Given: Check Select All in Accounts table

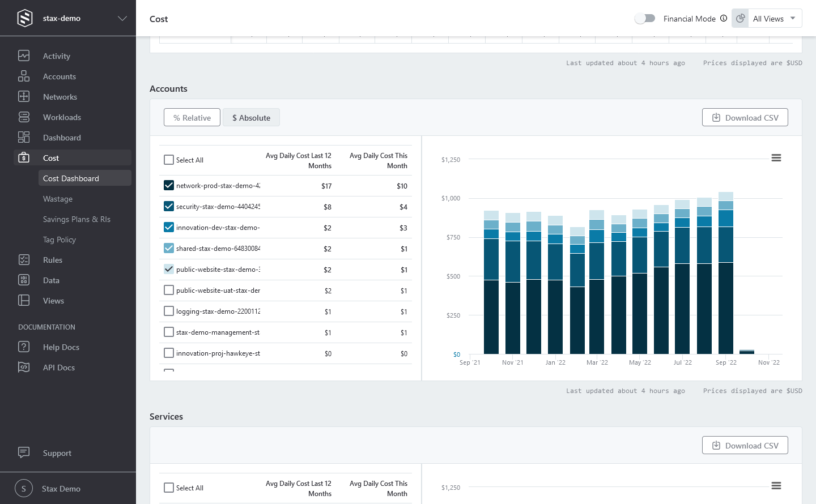Looking at the screenshot, I should [x=169, y=160].
